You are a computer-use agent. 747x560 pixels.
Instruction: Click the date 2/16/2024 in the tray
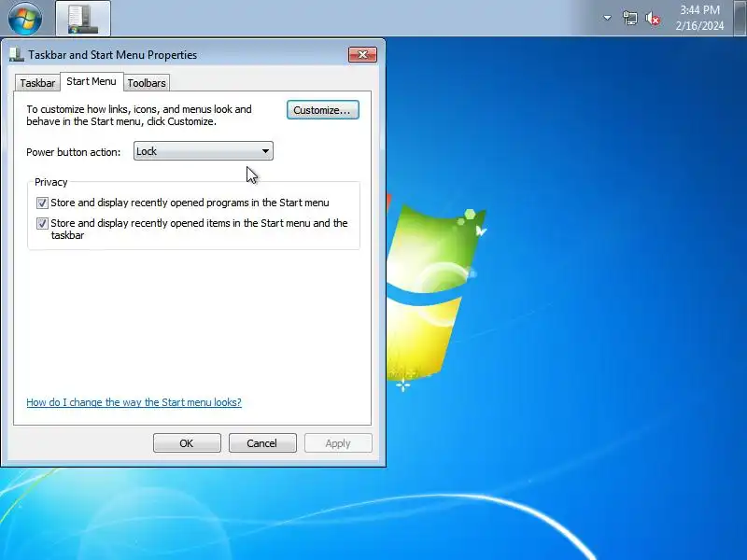[x=699, y=26]
